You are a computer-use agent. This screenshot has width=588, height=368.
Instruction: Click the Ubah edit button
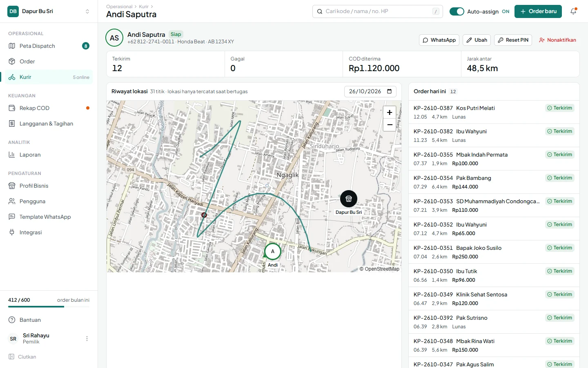tap(477, 40)
